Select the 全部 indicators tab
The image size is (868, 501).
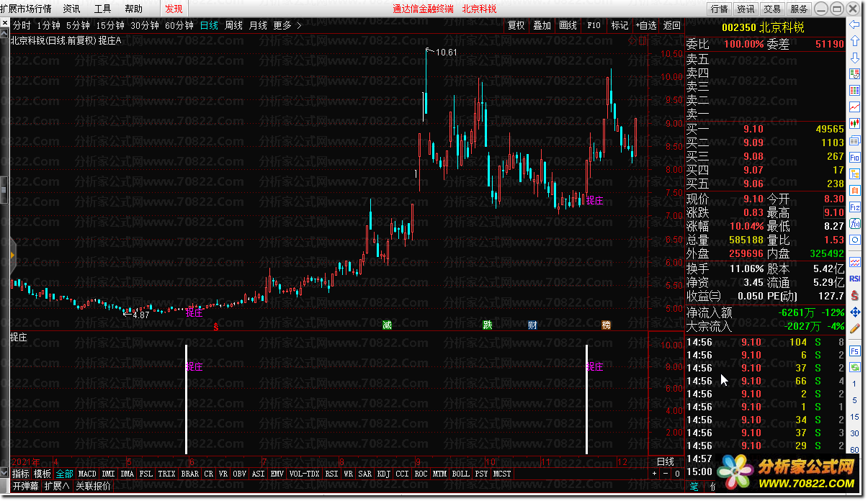click(x=64, y=474)
